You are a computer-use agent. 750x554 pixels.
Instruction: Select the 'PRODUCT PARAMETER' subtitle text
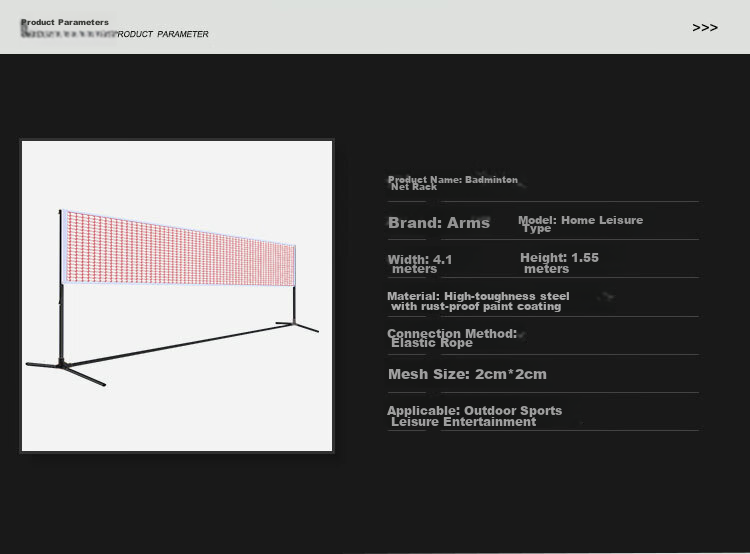(x=163, y=34)
